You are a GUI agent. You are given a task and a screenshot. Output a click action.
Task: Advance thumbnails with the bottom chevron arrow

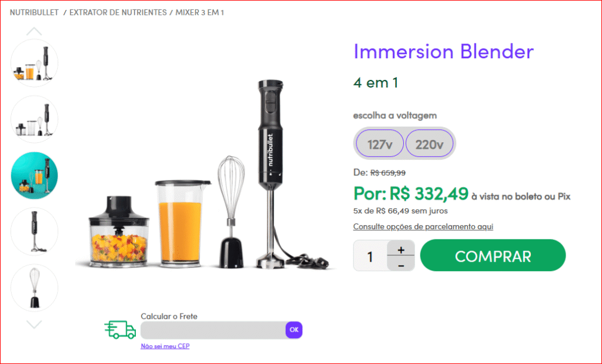pos(34,325)
